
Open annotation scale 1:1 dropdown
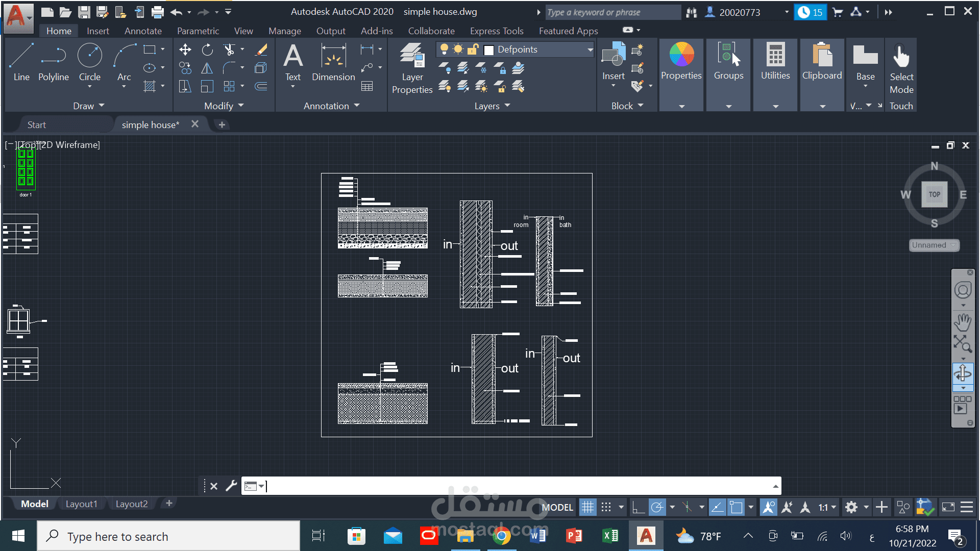click(x=827, y=507)
